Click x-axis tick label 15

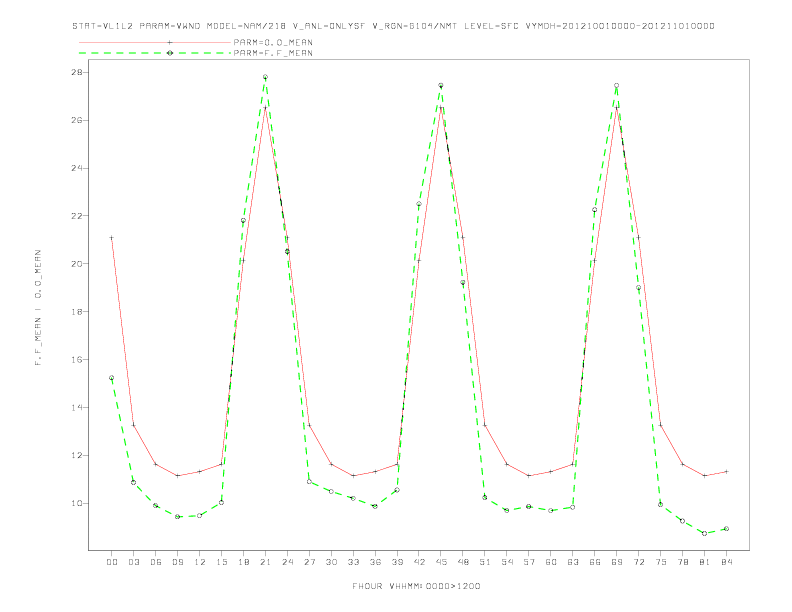coord(221,562)
